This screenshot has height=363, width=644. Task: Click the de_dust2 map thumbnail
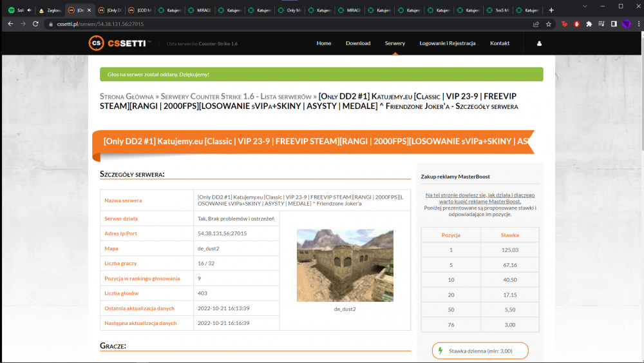345,266
